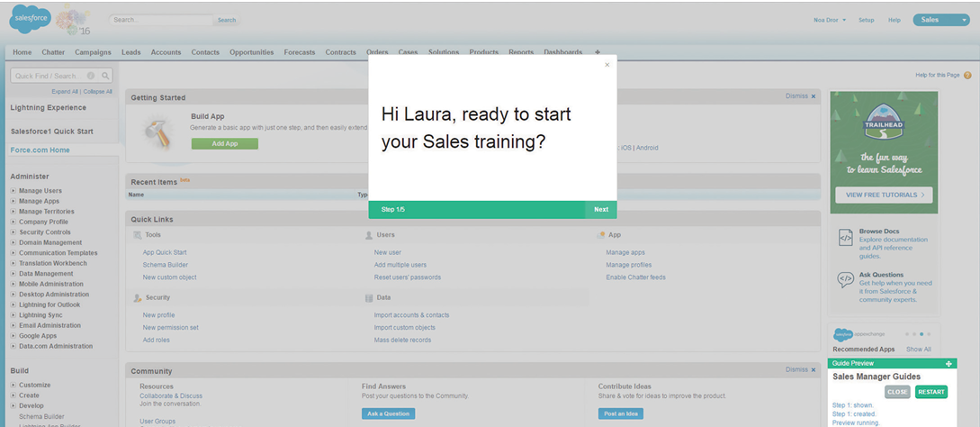
Task: Open Import accounts & contacts link
Action: pos(411,315)
